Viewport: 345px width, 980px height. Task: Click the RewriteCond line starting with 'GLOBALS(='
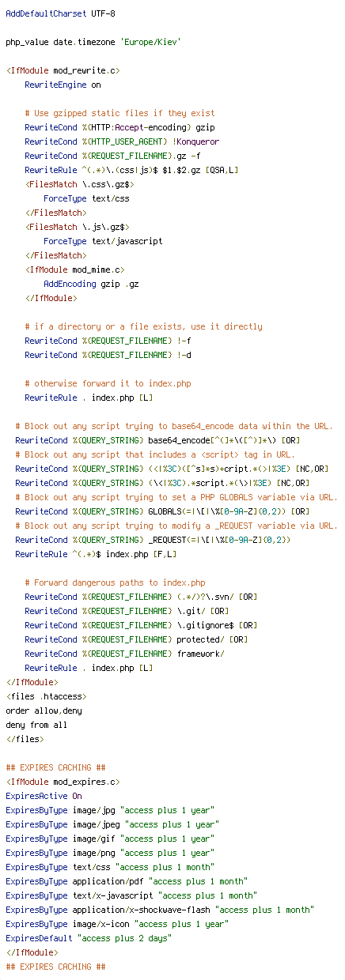162,511
